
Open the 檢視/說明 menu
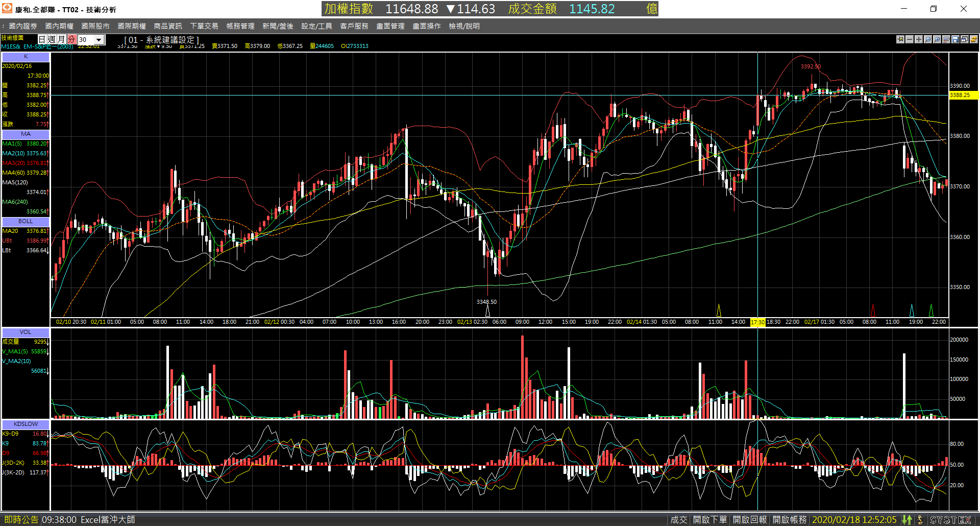pyautogui.click(x=464, y=26)
